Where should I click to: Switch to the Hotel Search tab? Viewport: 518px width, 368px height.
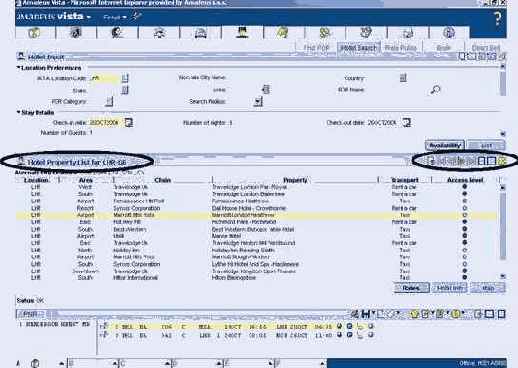click(358, 48)
